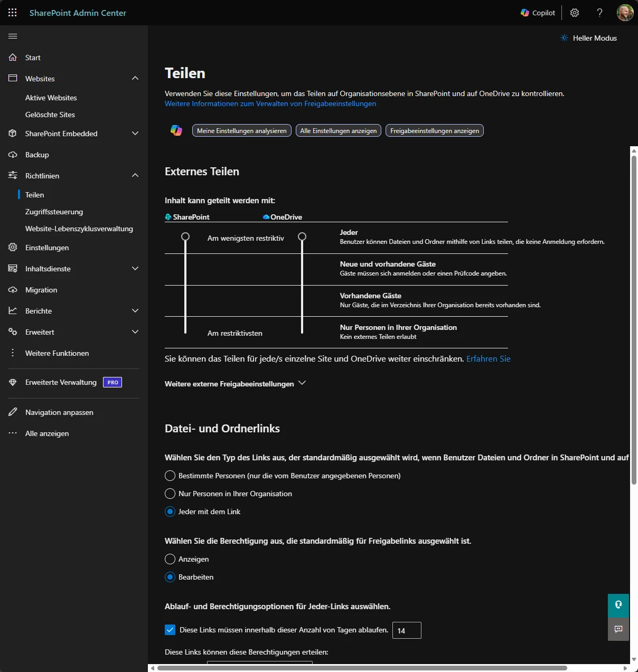Uncheck the link expiration days checkbox
Screen dimensions: 638x672
click(x=170, y=630)
